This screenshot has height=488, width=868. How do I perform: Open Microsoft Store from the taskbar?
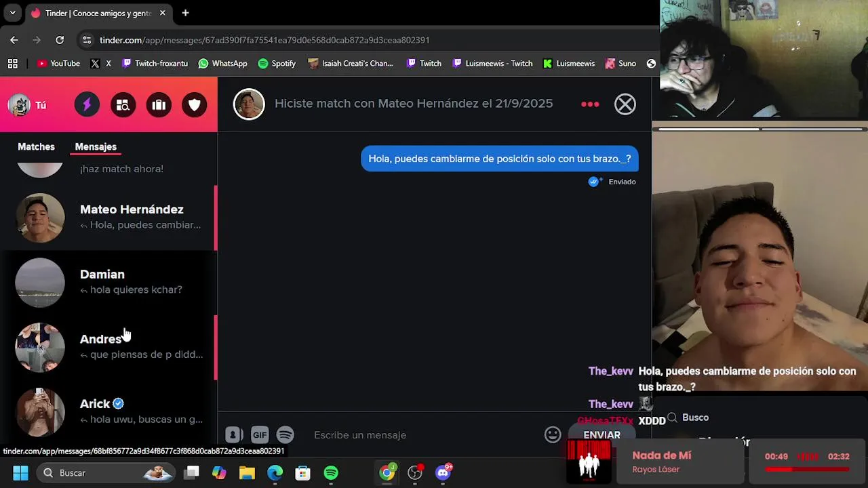[x=302, y=473]
